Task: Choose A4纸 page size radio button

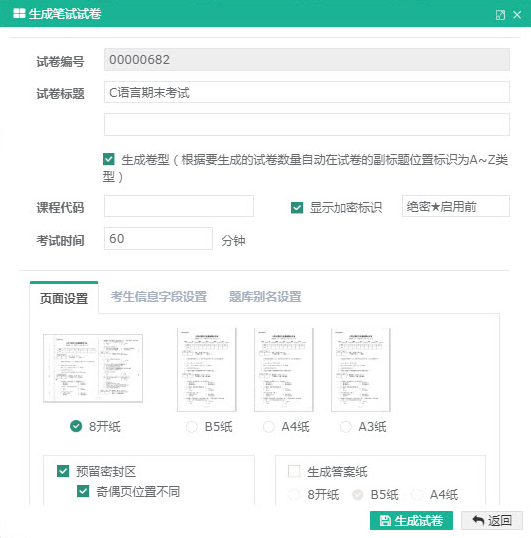Action: (x=268, y=427)
